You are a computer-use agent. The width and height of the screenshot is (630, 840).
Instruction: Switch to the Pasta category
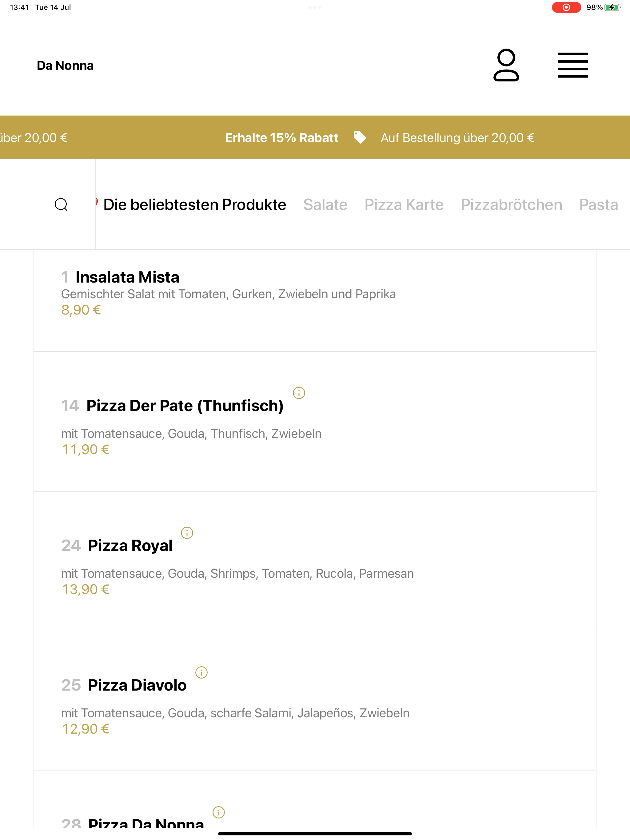click(598, 205)
